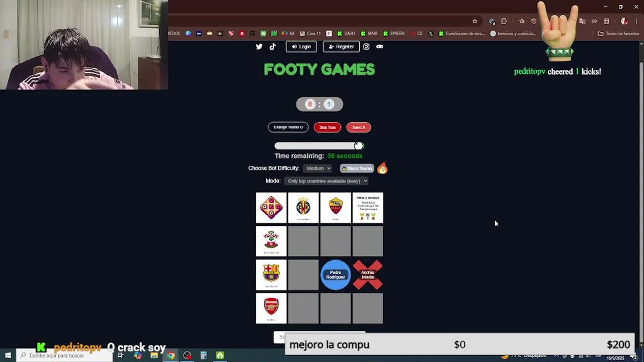The image size is (644, 362).
Task: Open the Calculator taskbar icon
Action: (204, 355)
